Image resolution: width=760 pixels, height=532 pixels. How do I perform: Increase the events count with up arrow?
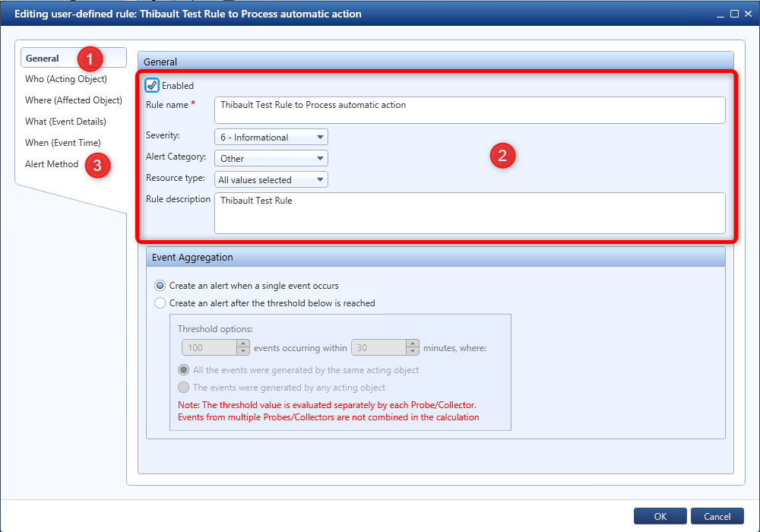[x=243, y=344]
